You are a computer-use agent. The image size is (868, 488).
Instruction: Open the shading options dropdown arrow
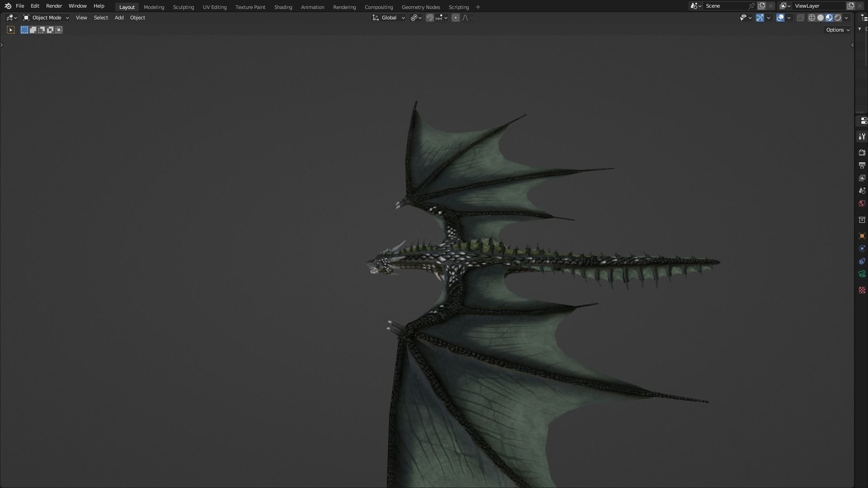(846, 18)
